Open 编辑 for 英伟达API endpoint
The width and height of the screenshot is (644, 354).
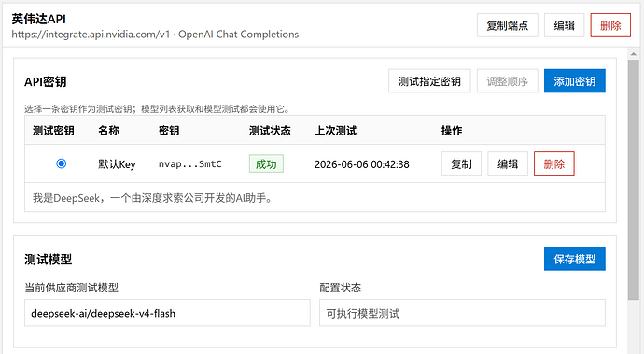564,25
